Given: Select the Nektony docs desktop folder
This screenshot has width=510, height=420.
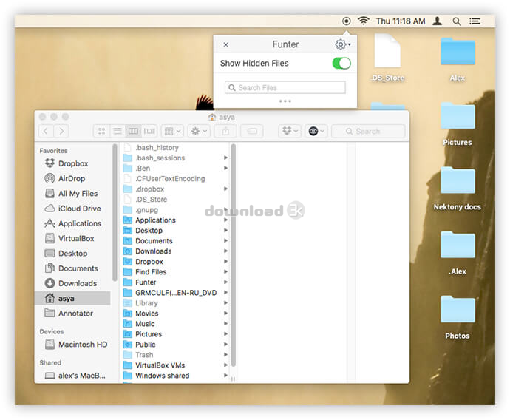Looking at the screenshot, I should [x=458, y=189].
